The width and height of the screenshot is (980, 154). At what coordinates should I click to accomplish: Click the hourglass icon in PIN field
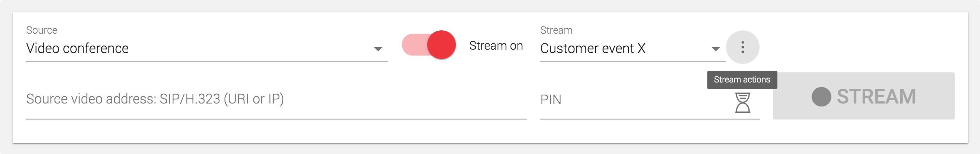tap(742, 103)
